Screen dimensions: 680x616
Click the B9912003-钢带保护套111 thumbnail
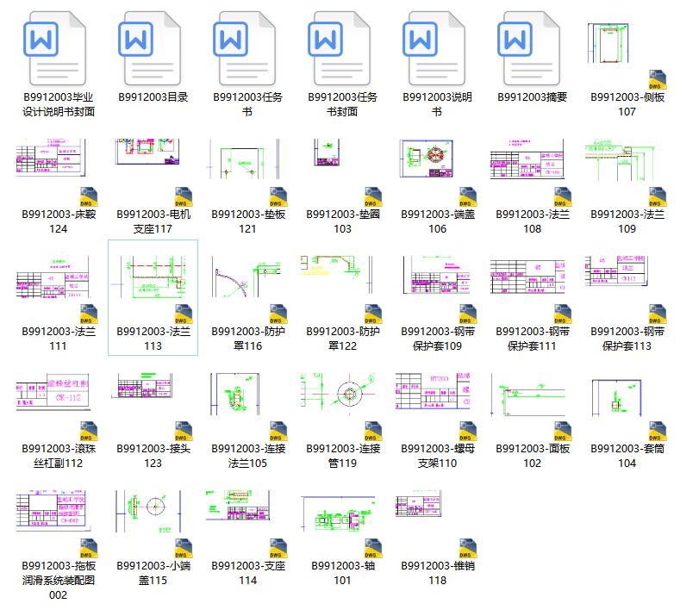click(527, 275)
